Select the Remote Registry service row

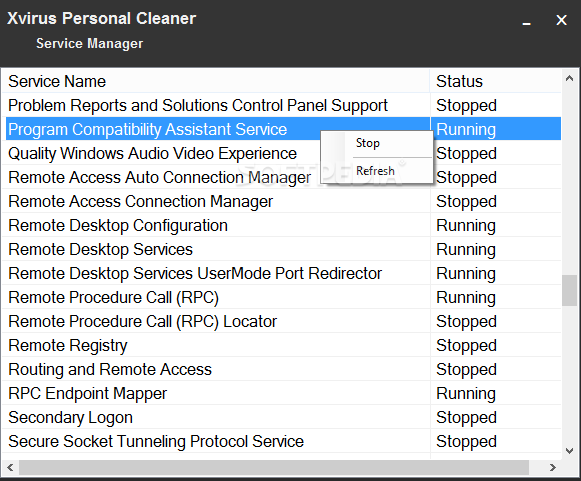[282, 345]
